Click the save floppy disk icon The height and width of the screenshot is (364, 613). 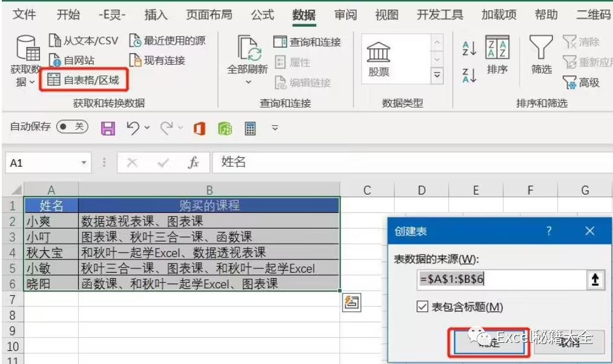pyautogui.click(x=108, y=128)
